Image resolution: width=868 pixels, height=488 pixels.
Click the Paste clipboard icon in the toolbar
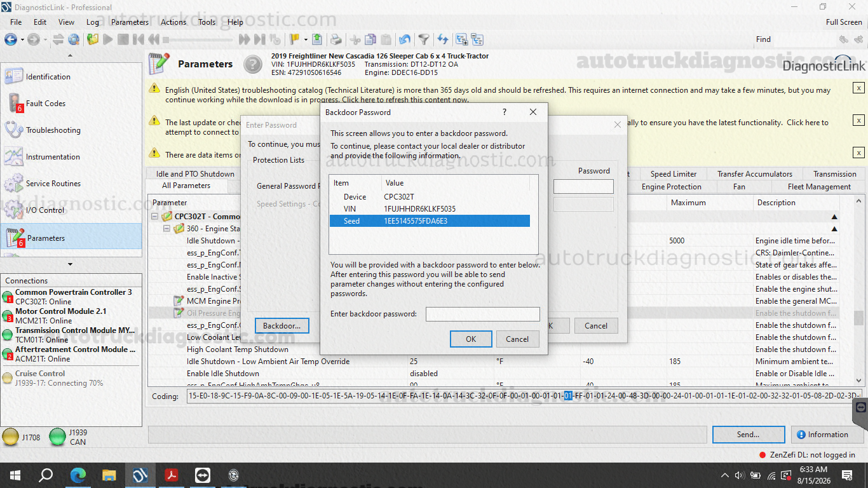click(386, 39)
